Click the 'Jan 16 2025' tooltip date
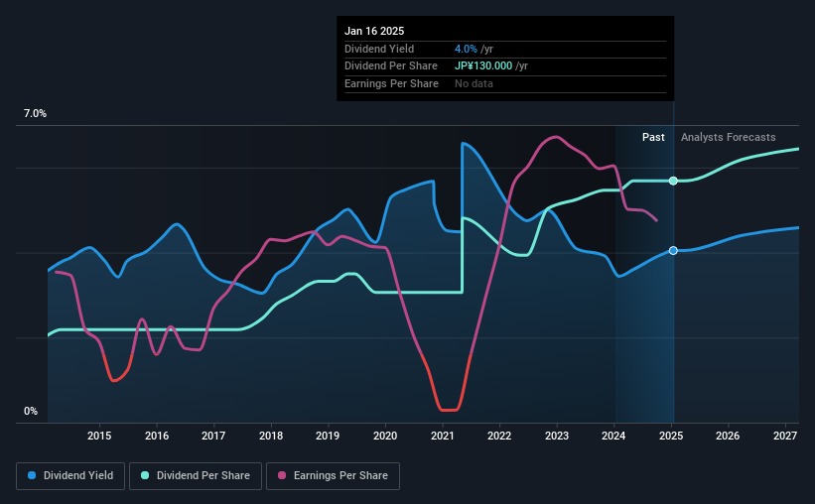Viewport: 815px width, 504px height. [374, 31]
